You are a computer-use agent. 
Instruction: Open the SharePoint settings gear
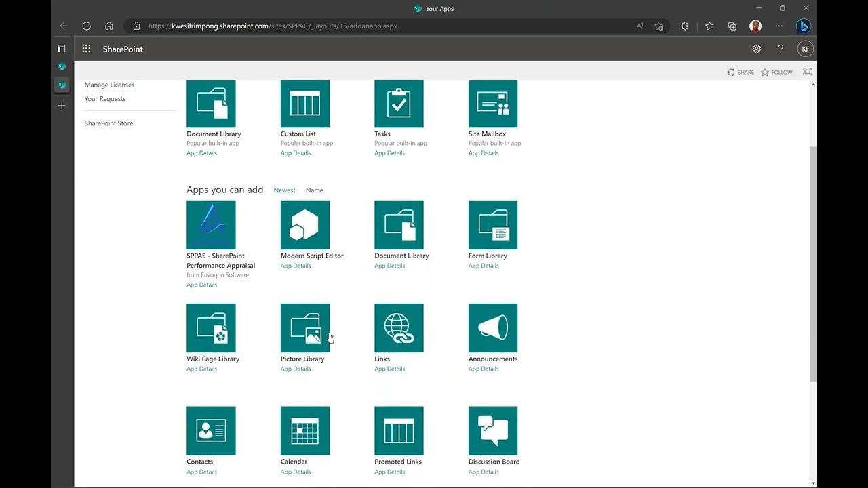point(756,49)
